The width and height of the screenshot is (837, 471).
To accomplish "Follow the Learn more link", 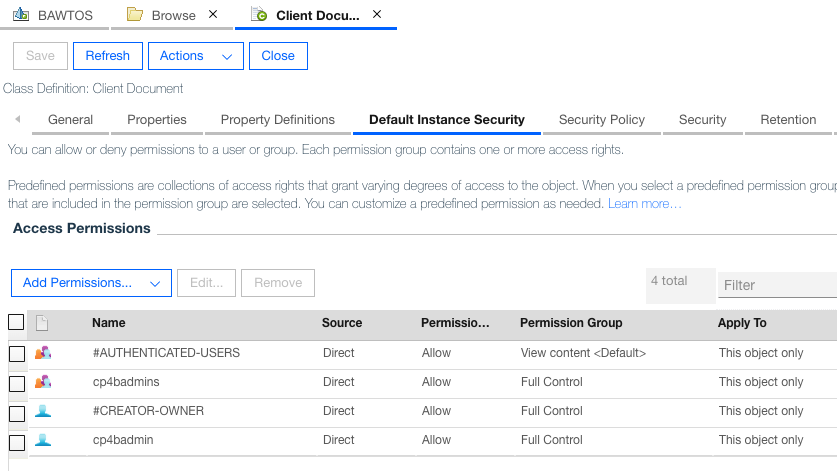I will point(644,203).
